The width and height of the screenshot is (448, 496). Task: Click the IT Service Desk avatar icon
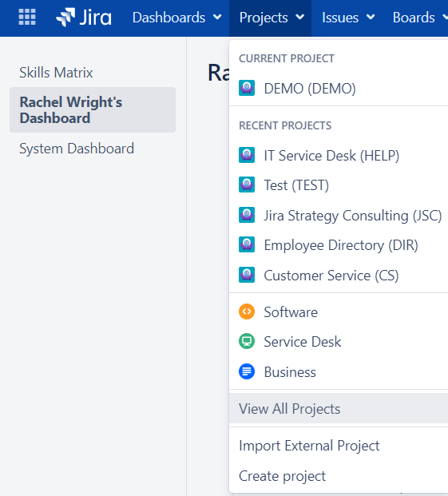[x=247, y=155]
